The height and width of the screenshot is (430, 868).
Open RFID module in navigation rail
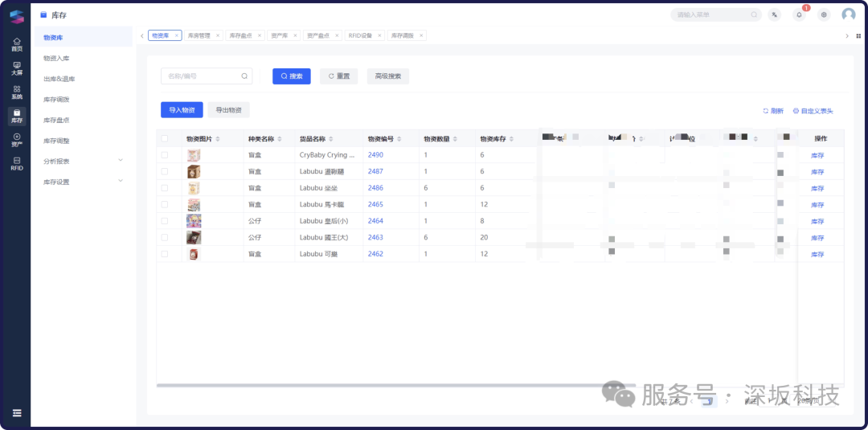pos(17,163)
